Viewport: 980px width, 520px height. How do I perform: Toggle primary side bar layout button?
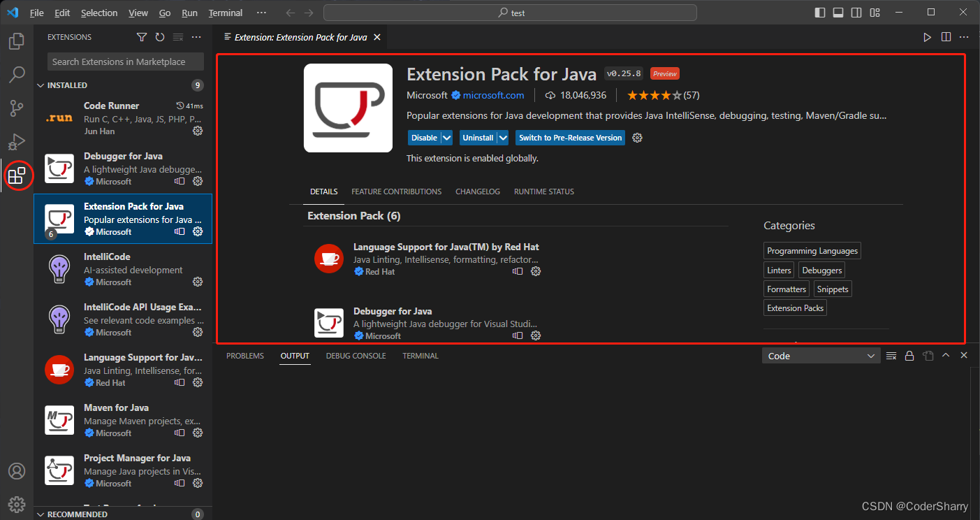coord(820,13)
